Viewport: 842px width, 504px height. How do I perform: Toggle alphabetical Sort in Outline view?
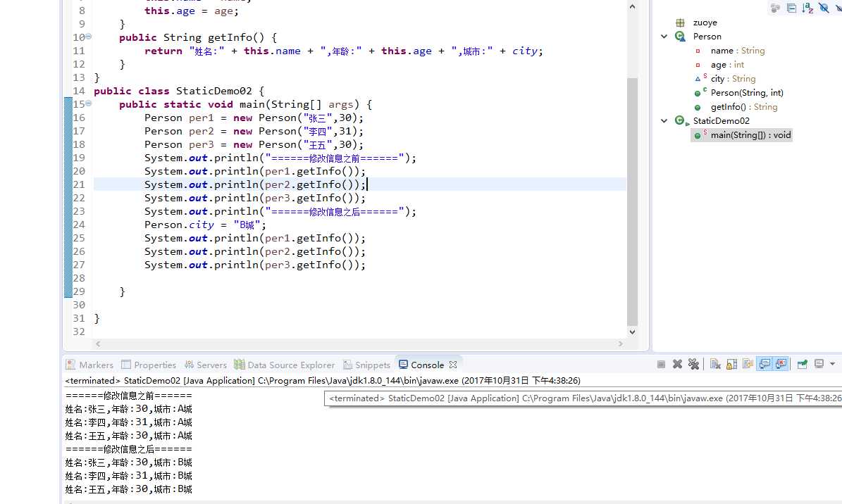click(x=807, y=8)
